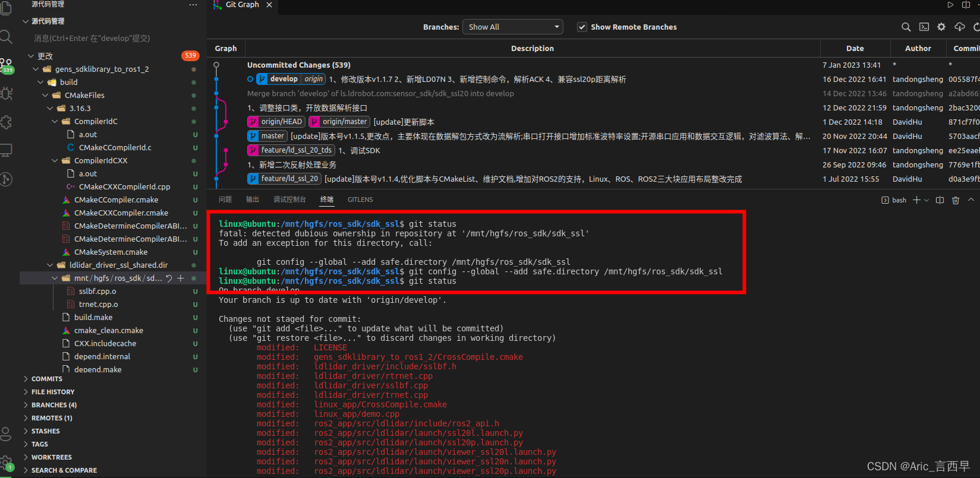
Task: Click the feature/ld_ssl_20 branch label
Action: click(x=284, y=179)
